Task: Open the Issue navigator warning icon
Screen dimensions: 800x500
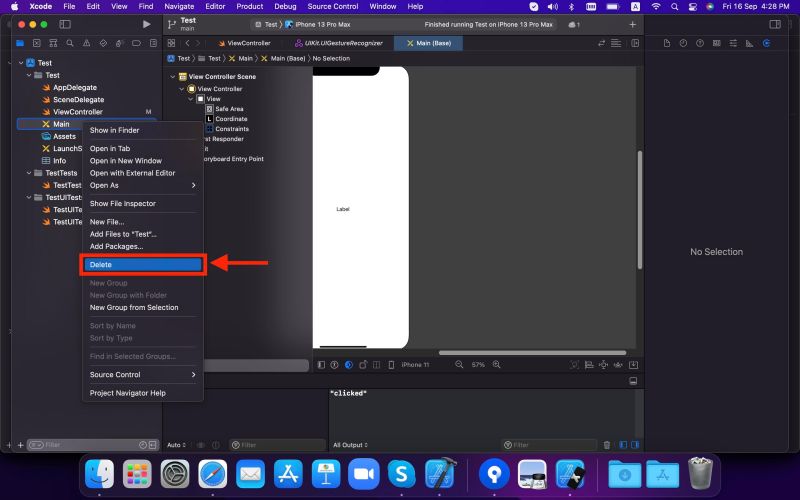Action: point(86,43)
